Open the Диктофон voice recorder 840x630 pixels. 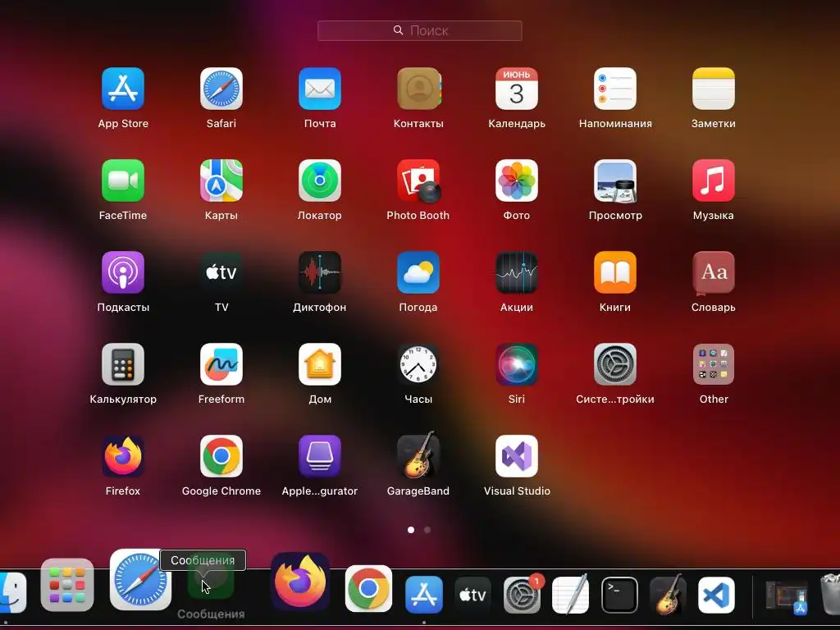(x=320, y=272)
